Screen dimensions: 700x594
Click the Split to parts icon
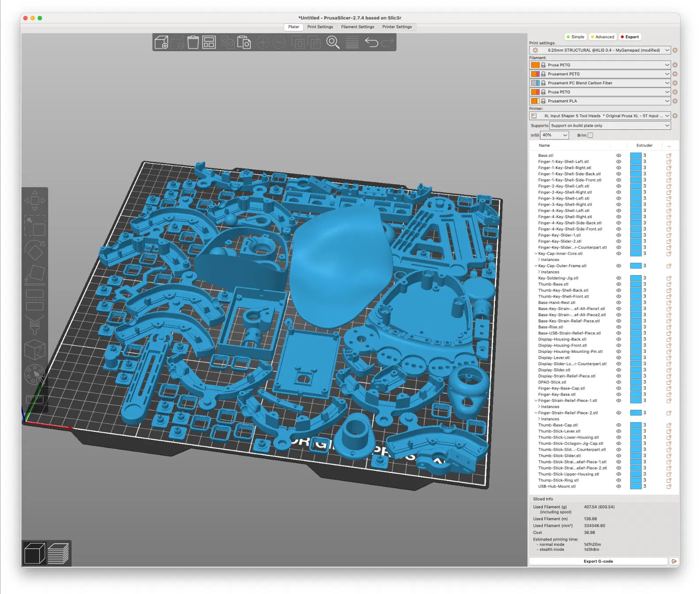pyautogui.click(x=314, y=42)
